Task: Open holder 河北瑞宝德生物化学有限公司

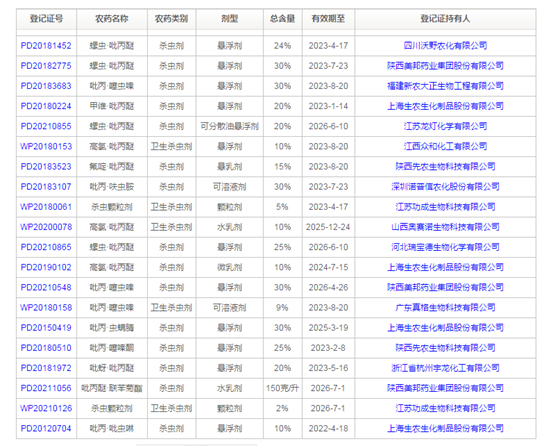Action: pos(445,247)
